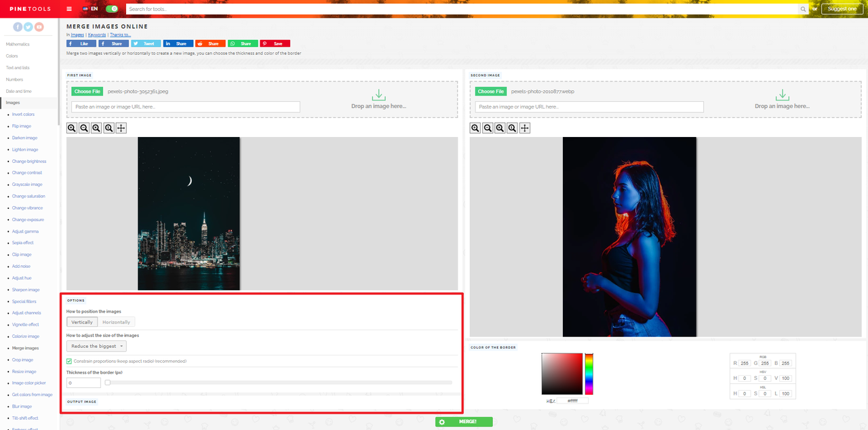Click the WhatsApp Share button
This screenshot has height=430, width=868.
click(x=243, y=43)
